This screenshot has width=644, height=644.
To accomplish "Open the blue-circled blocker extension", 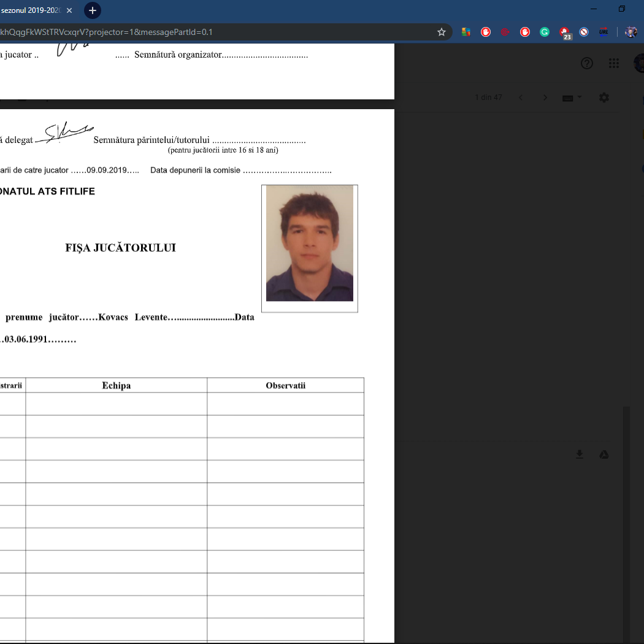I will 584,32.
